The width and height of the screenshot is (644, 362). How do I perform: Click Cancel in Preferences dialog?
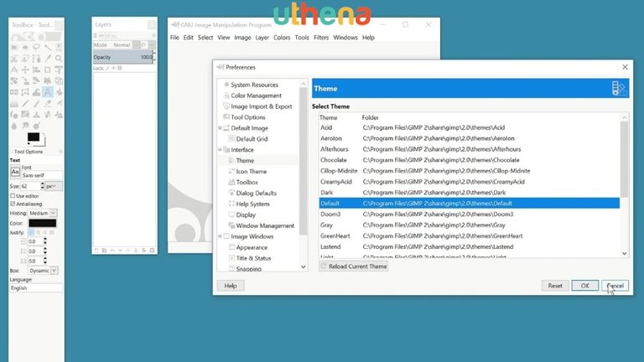tap(615, 286)
